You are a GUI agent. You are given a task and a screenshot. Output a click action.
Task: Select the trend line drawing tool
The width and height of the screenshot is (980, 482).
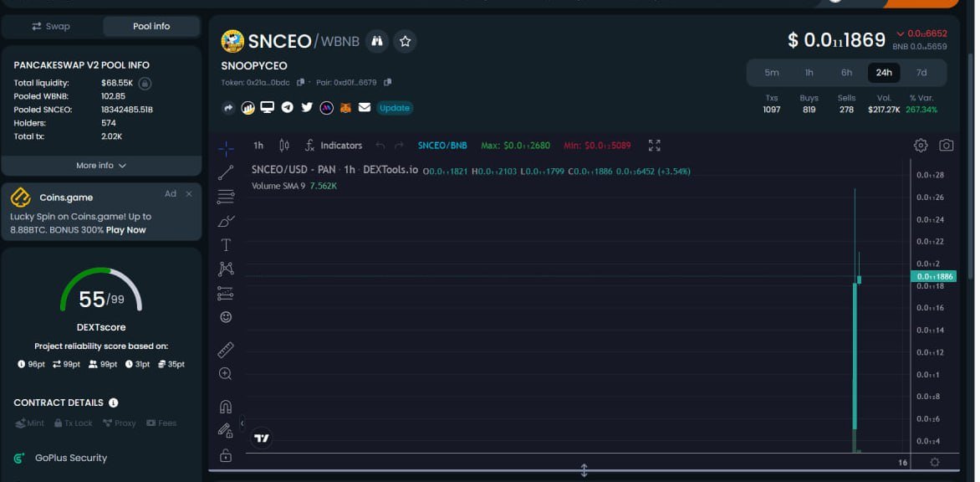coord(226,172)
